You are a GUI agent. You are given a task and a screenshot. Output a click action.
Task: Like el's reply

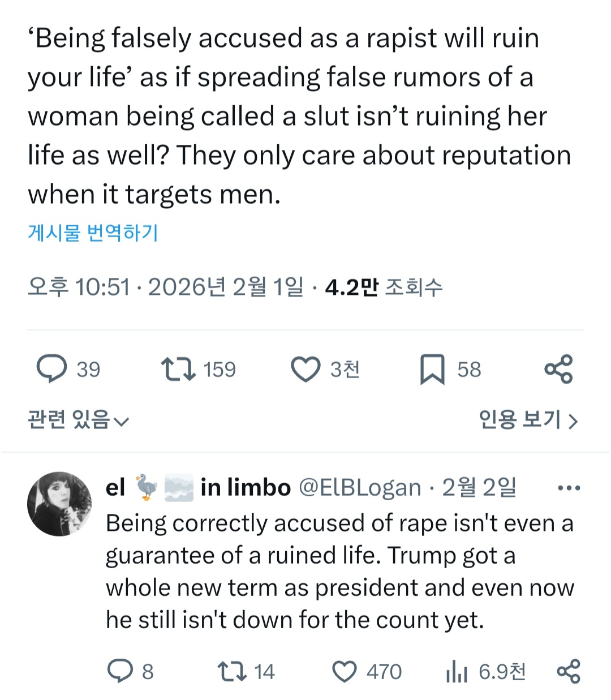pyautogui.click(x=344, y=671)
